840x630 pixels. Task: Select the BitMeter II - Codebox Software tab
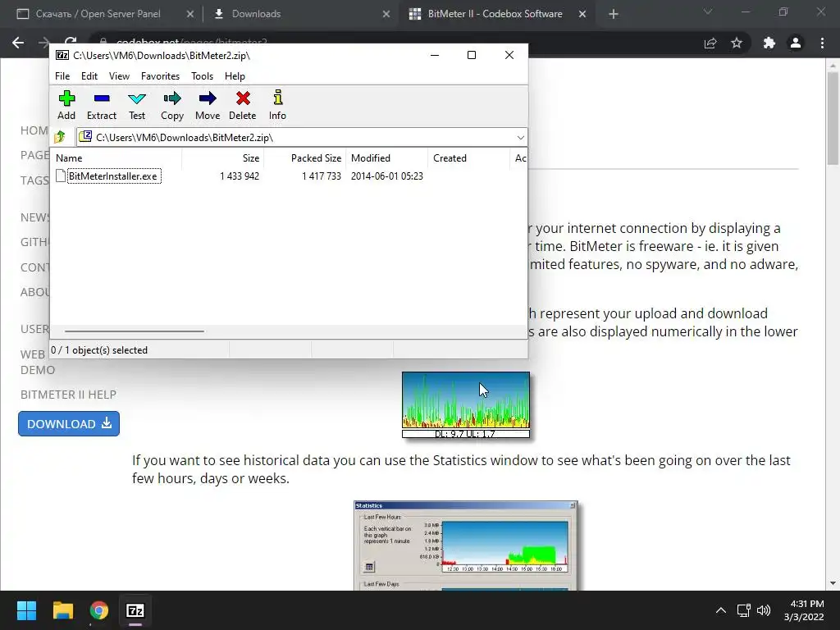click(x=495, y=14)
